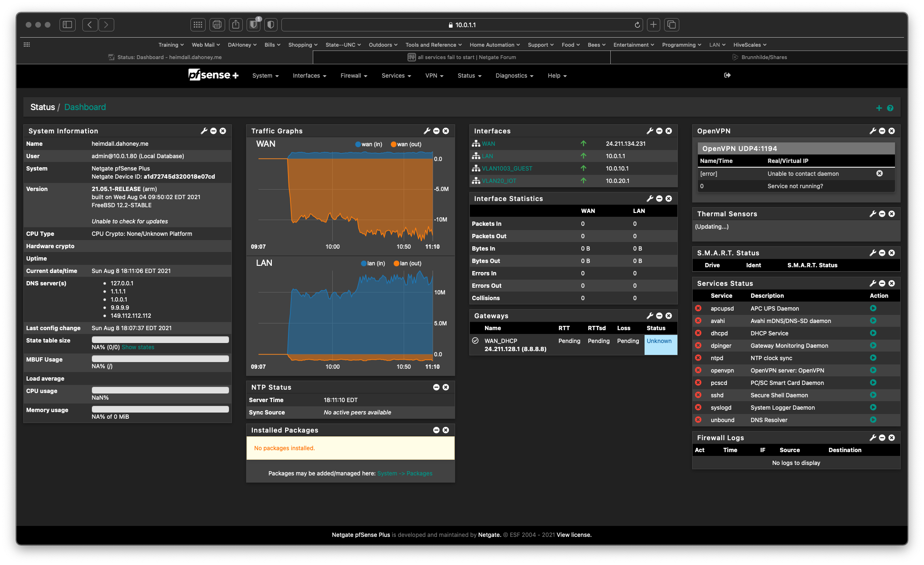Switch to the Netgate Forum tab
924x565 pixels.
(x=462, y=57)
